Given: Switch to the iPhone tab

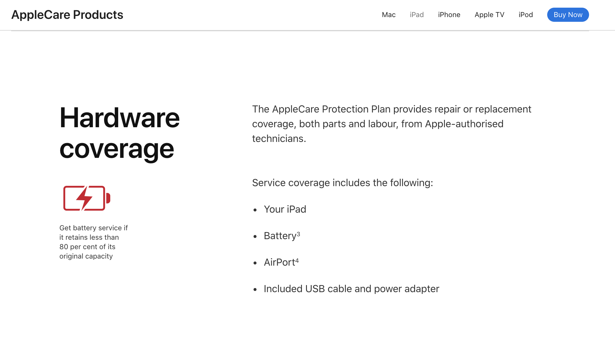Looking at the screenshot, I should click(449, 14).
